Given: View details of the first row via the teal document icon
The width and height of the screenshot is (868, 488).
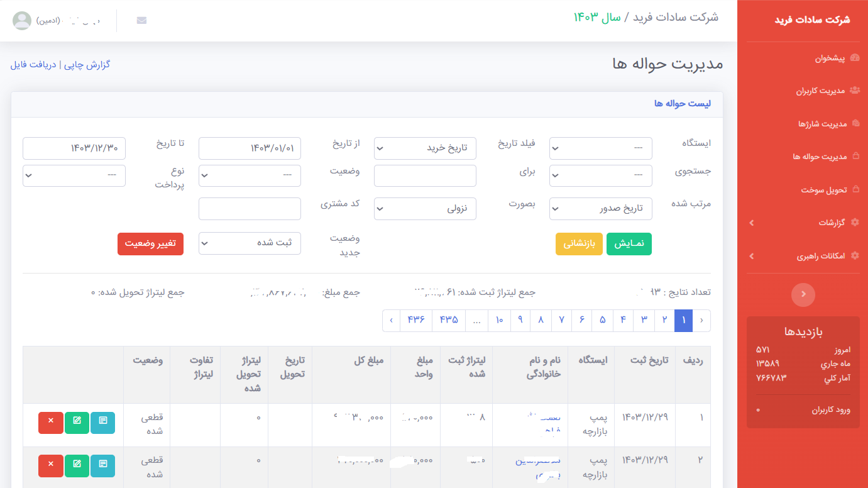Looking at the screenshot, I should click(102, 423).
